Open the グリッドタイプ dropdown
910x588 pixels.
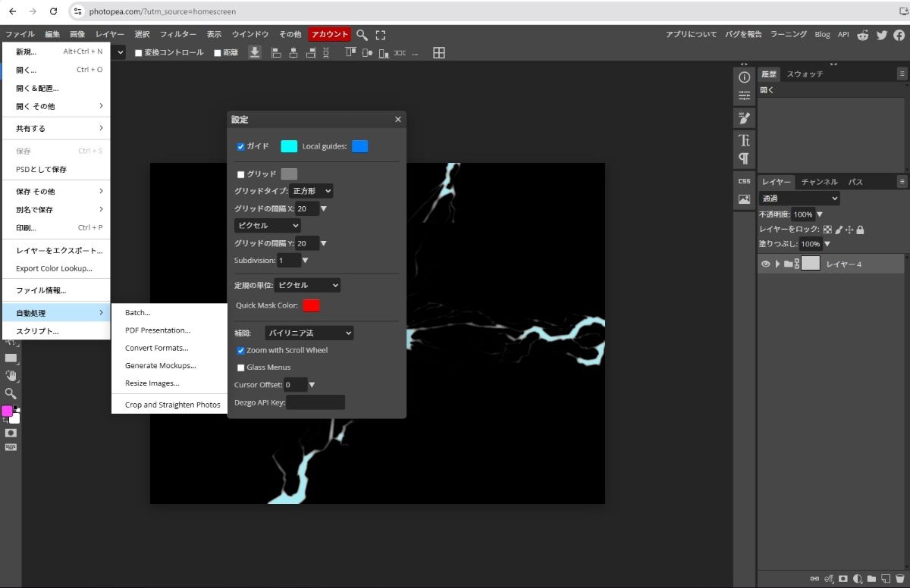click(311, 191)
